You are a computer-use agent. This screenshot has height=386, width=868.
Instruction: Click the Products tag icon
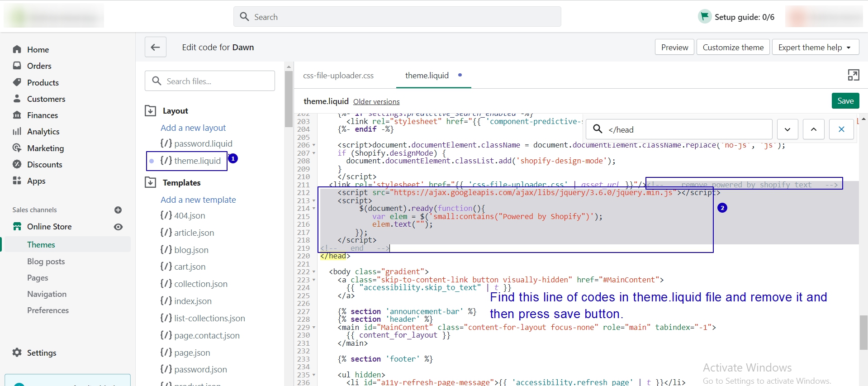tap(17, 82)
